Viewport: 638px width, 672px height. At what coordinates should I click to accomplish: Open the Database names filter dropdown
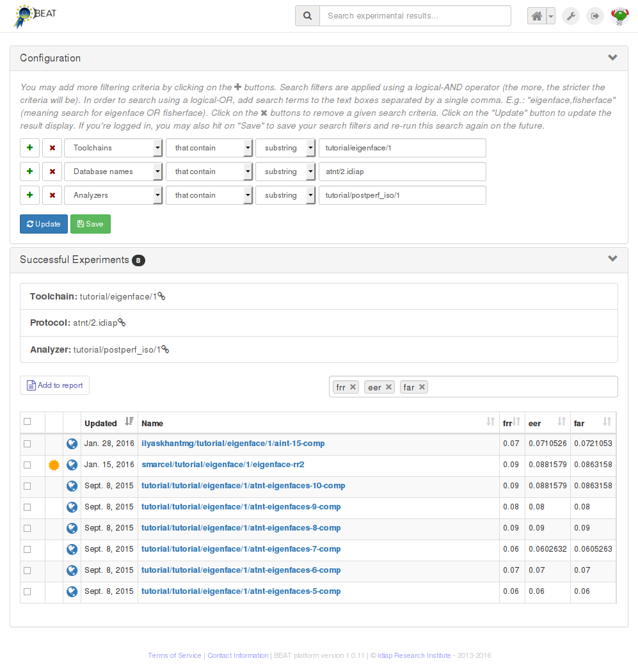click(x=113, y=172)
